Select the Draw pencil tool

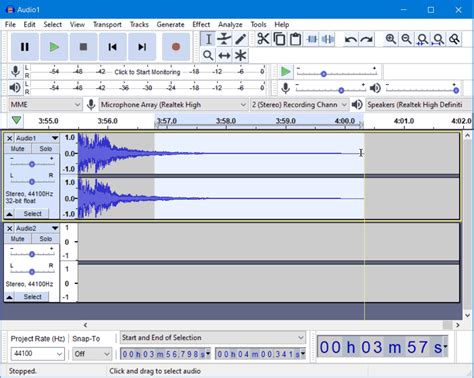(x=240, y=39)
